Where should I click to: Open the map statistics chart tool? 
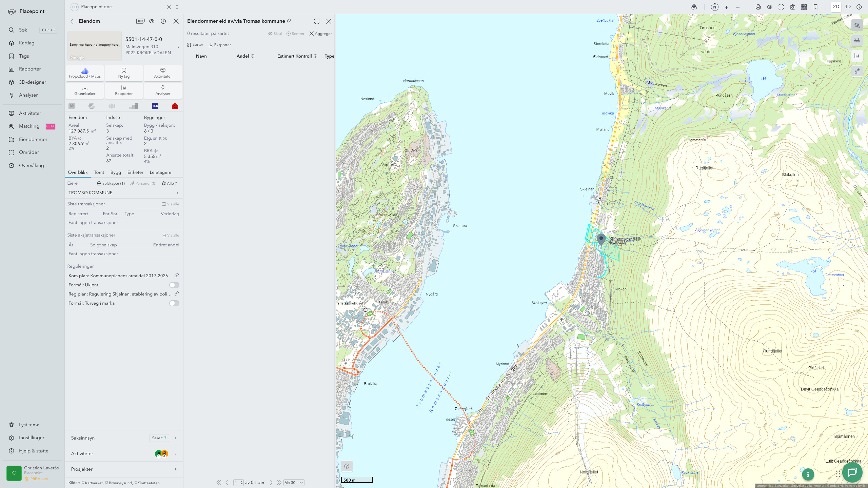(857, 56)
